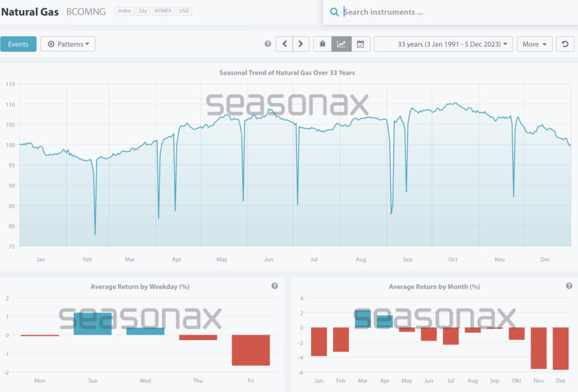
Task: Click the magnifier search icon
Action: tap(335, 12)
